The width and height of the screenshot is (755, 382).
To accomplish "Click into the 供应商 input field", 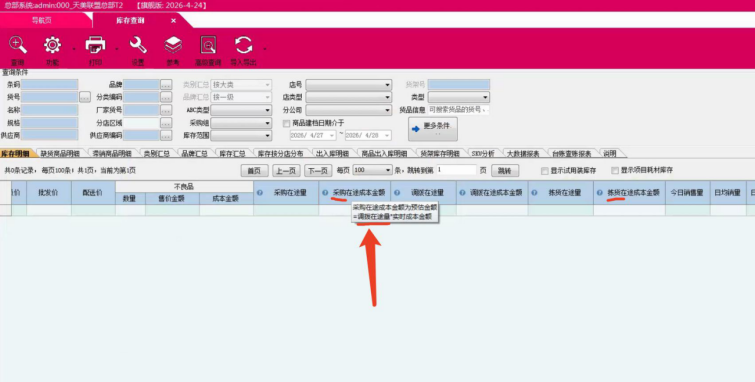I will (x=49, y=135).
